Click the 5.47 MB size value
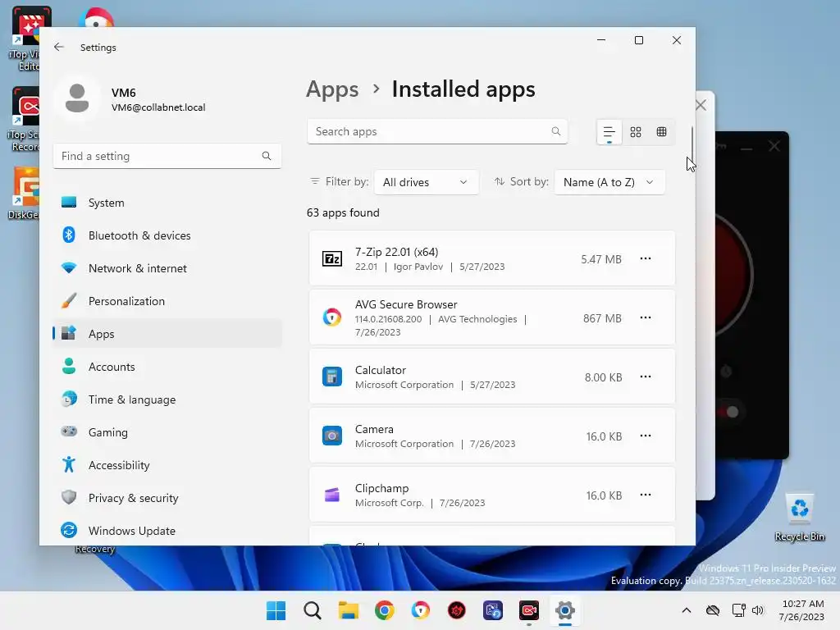The height and width of the screenshot is (630, 840). point(601,259)
